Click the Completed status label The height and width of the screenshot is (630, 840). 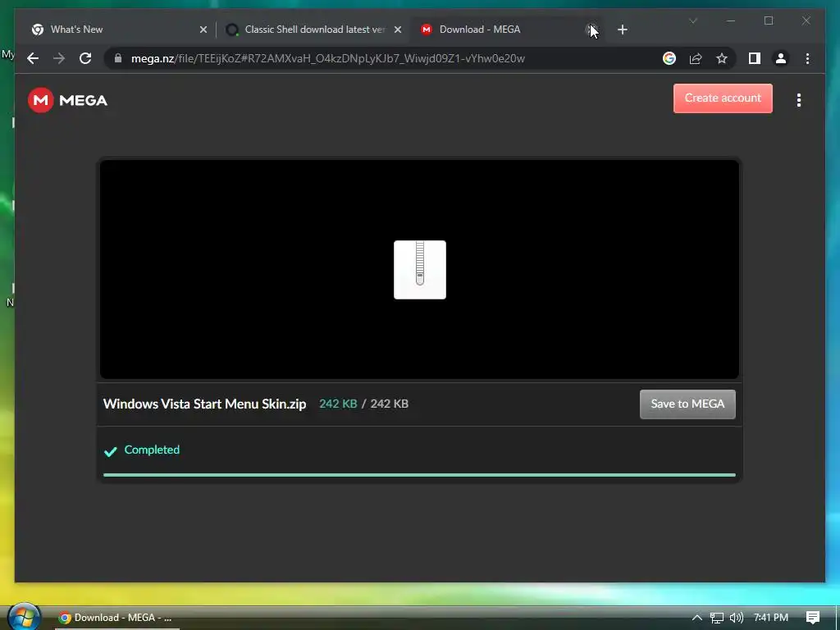(152, 450)
